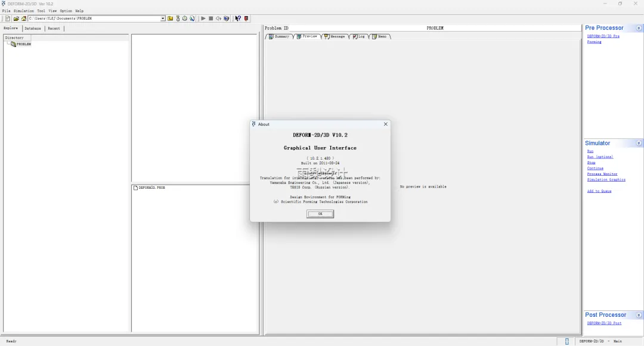Open the File menu

pos(6,11)
